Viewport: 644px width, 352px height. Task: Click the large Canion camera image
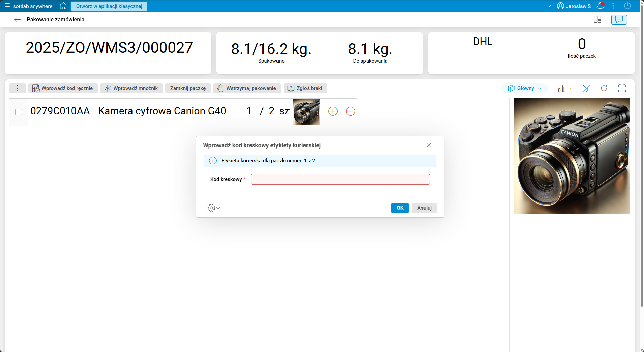572,156
